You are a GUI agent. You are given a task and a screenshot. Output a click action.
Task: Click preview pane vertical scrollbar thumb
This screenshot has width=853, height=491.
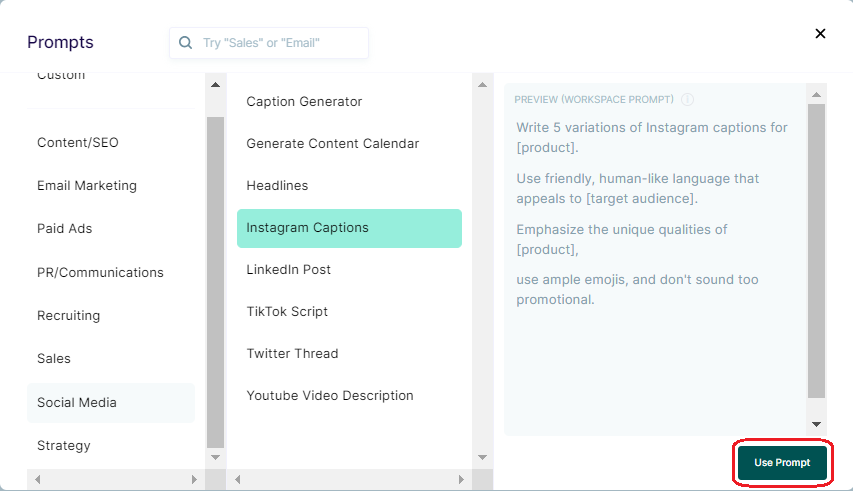[817, 251]
